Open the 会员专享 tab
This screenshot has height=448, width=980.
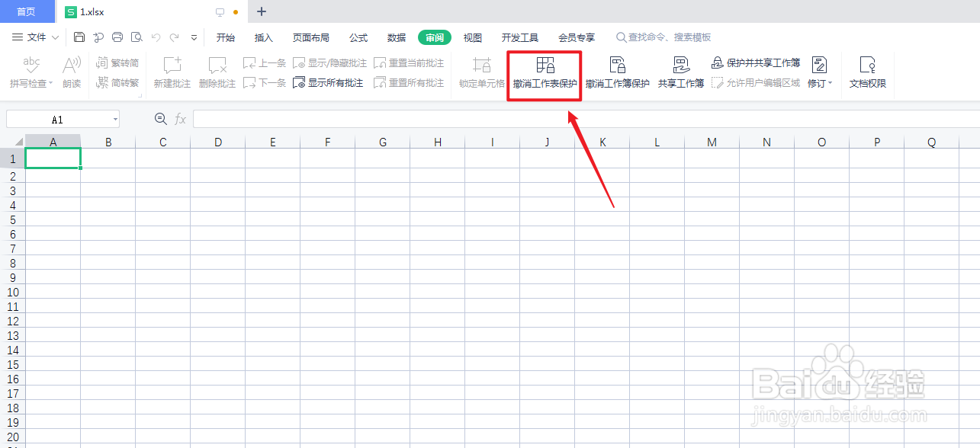pos(577,37)
